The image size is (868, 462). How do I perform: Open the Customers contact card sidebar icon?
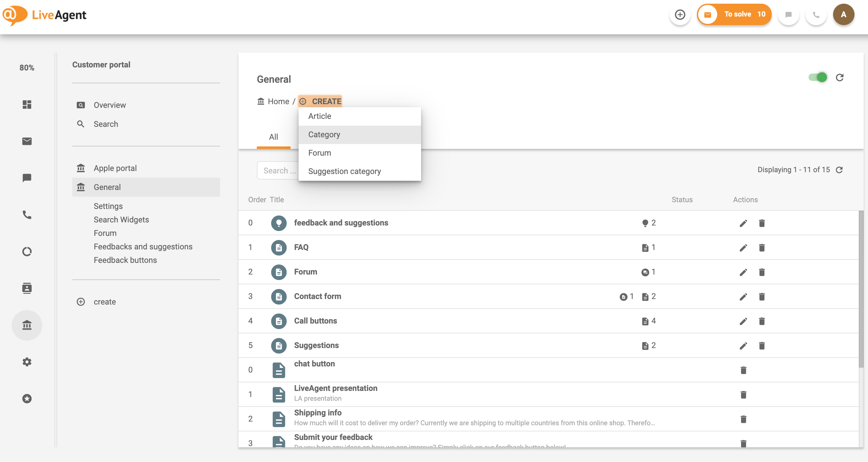[x=27, y=288]
